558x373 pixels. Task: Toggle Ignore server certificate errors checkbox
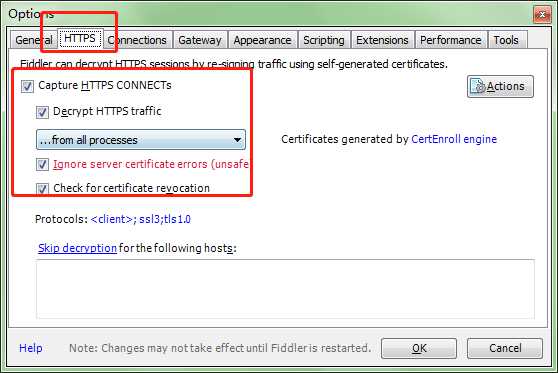tap(42, 164)
